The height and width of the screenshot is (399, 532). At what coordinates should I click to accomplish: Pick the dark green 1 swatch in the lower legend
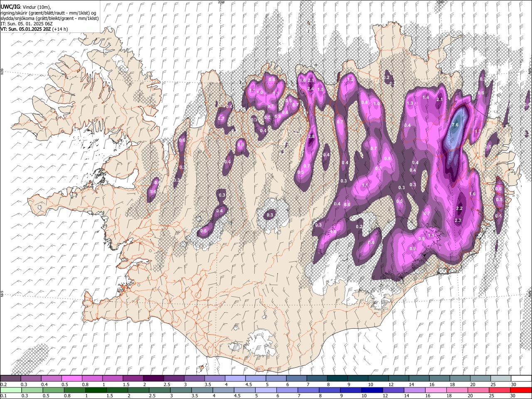(96, 390)
